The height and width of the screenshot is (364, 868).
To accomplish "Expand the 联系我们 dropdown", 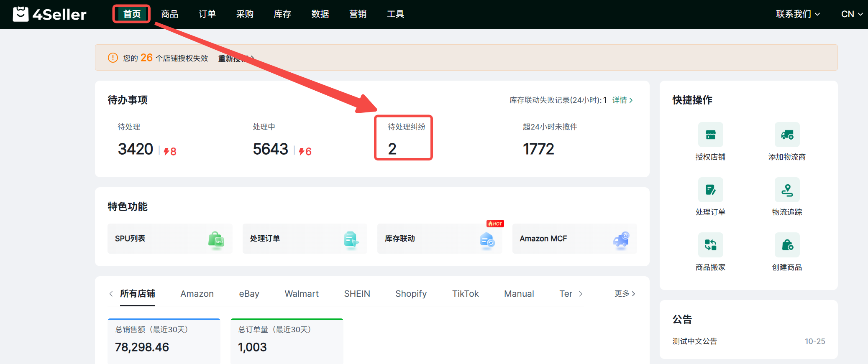I will [x=797, y=14].
